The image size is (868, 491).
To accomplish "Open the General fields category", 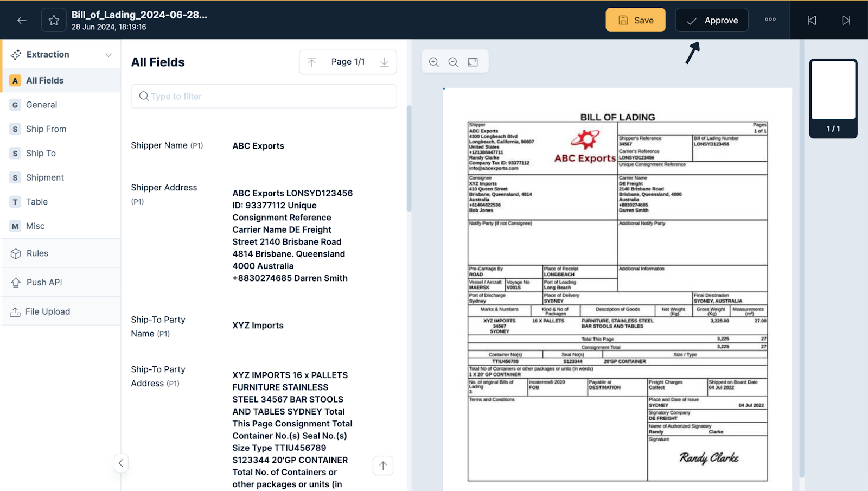I will click(x=61, y=105).
